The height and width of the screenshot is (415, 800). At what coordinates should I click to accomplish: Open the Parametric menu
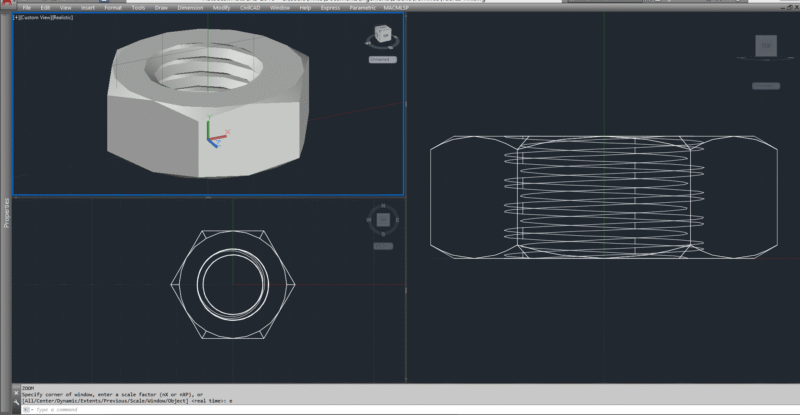click(x=362, y=8)
